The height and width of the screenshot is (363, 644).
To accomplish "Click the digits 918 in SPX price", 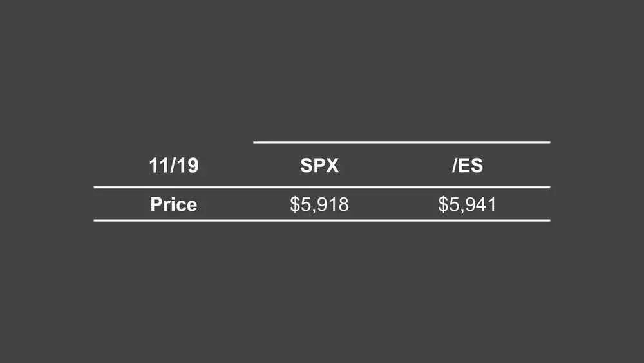I will [x=334, y=204].
